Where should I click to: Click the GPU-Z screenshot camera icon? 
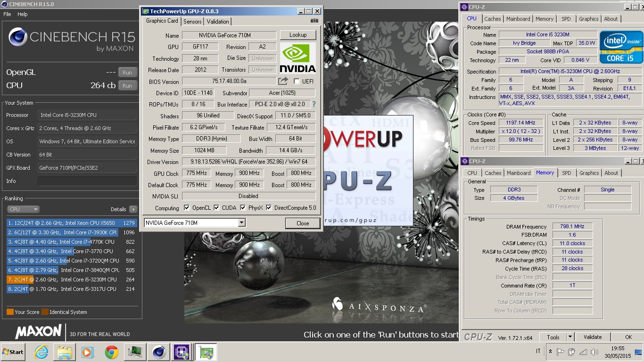[314, 21]
